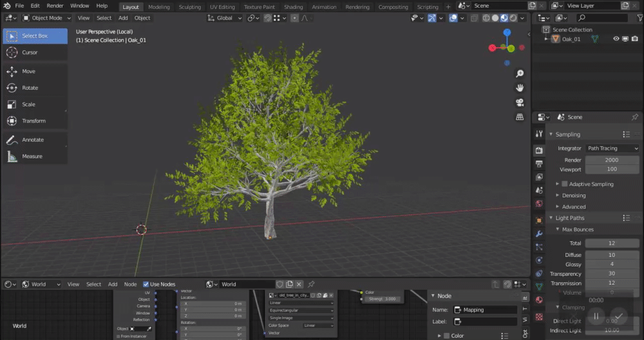The width and height of the screenshot is (644, 340).
Task: Hide Oak_01 with eye icon
Action: point(616,39)
